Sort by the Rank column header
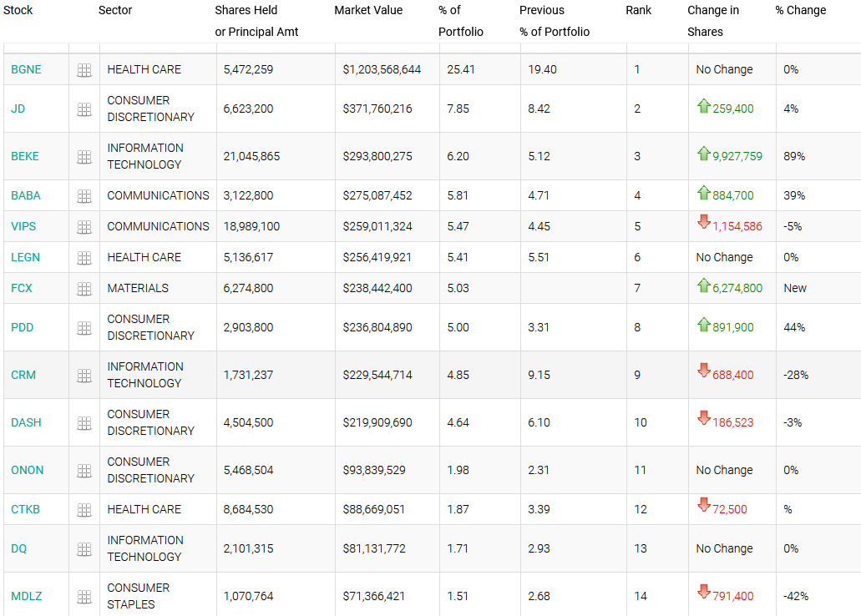 [x=639, y=10]
